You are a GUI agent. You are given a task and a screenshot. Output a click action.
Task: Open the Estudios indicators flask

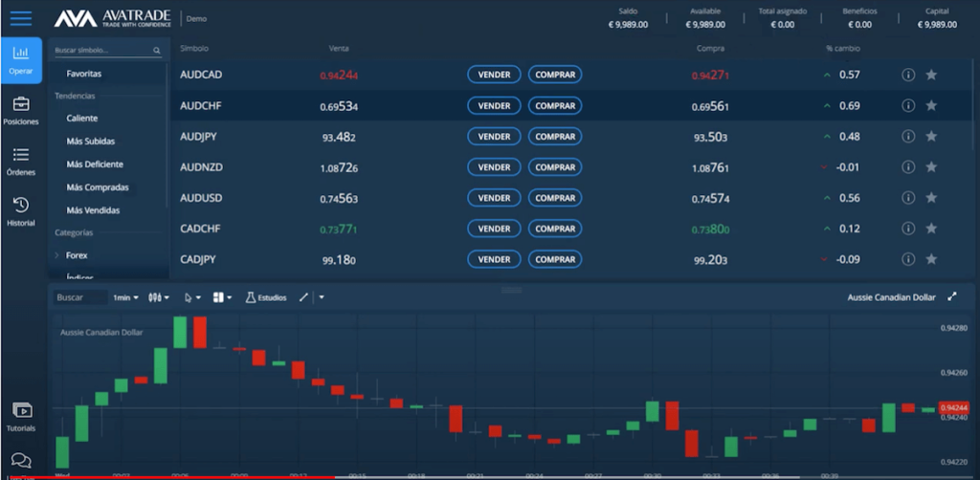tap(266, 297)
